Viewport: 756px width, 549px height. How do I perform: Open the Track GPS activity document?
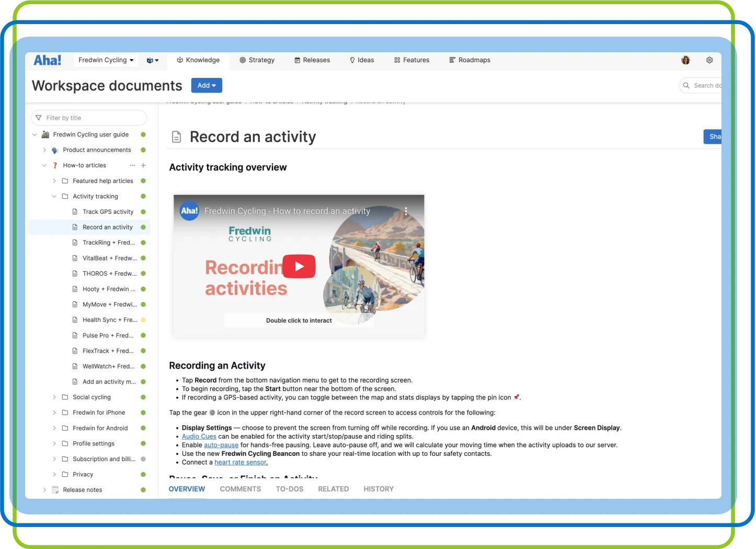(x=108, y=212)
